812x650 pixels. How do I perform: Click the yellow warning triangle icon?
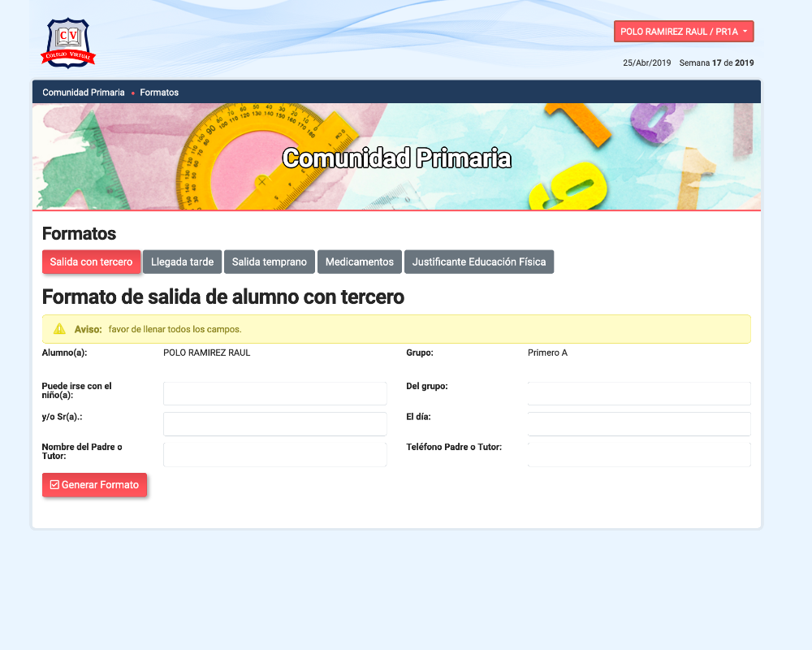point(59,329)
